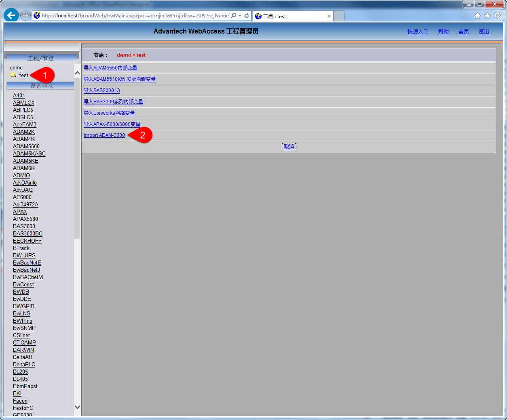The image size is (507, 420).
Task: Open the Import ADAM-3600 link
Action: 104,135
